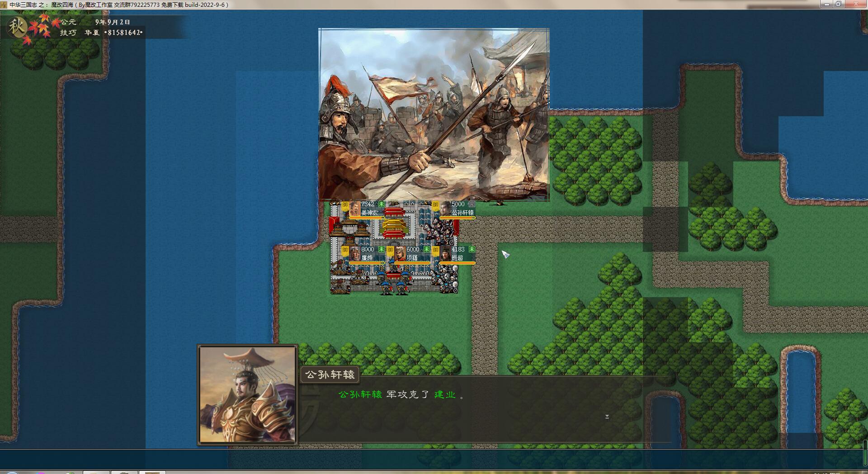Click troop count 5000
The image size is (868, 474).
pyautogui.click(x=458, y=204)
